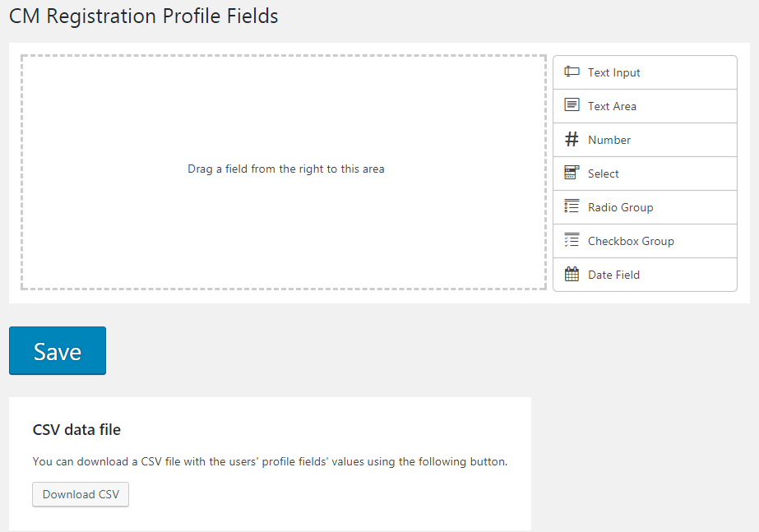Select the "Date Field" label
Screen dimensions: 759x532
point(613,275)
